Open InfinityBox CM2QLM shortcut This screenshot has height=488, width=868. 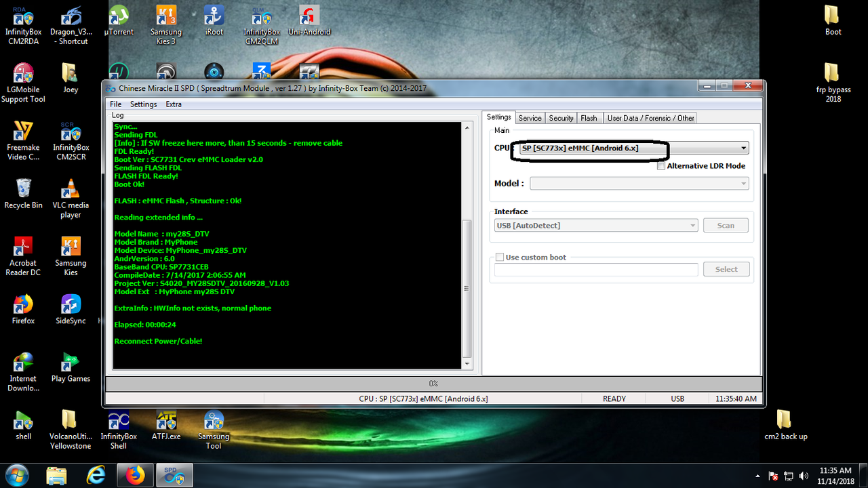coord(261,24)
